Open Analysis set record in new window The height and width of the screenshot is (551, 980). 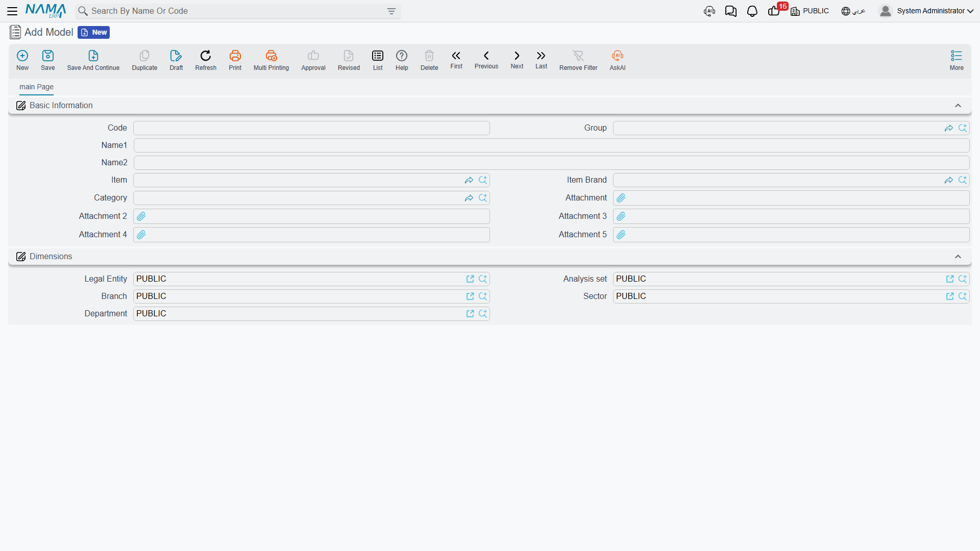point(950,279)
